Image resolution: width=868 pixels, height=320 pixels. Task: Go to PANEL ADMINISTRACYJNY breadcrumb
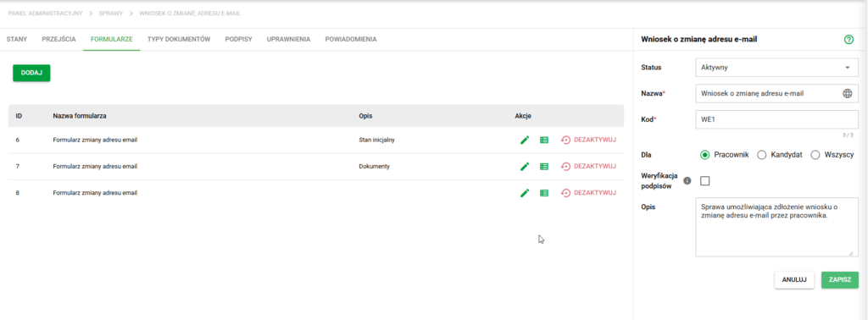click(45, 13)
